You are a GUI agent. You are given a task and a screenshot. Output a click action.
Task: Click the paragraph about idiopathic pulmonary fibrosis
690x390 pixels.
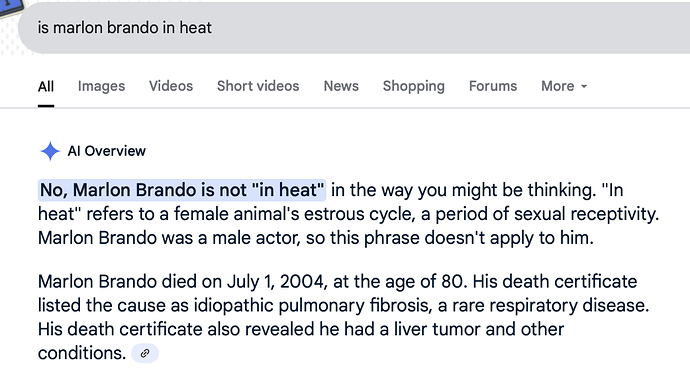coord(343,317)
